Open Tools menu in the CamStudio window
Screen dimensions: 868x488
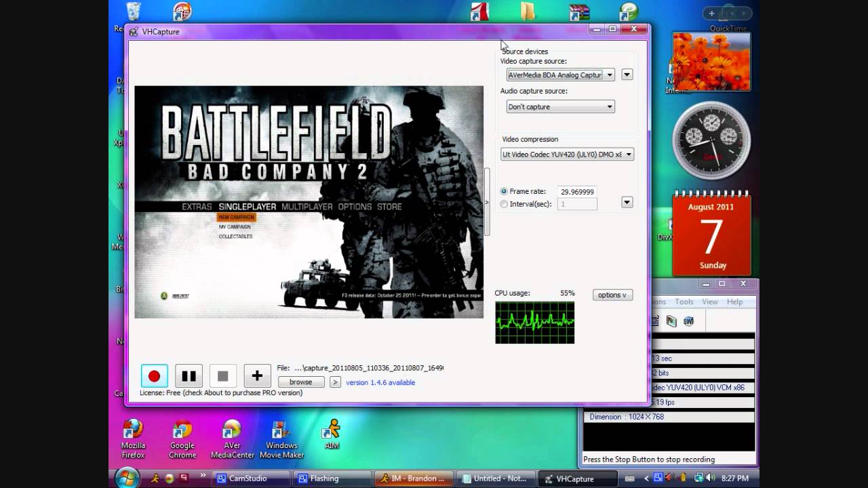(x=684, y=302)
